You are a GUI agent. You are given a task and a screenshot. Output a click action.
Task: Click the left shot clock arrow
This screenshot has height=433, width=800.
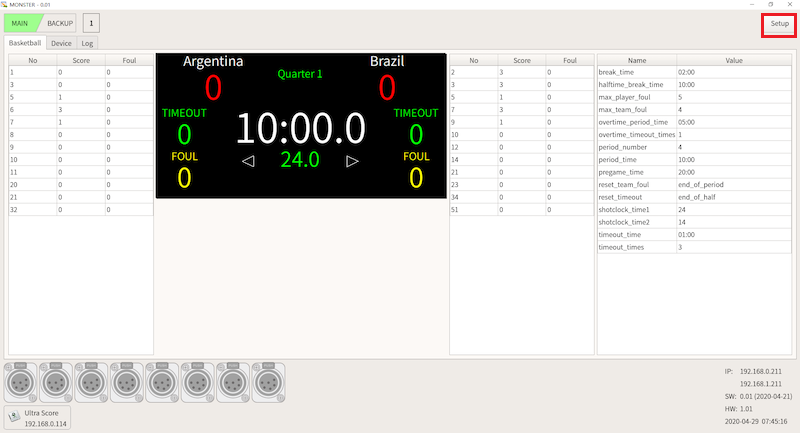pyautogui.click(x=248, y=161)
